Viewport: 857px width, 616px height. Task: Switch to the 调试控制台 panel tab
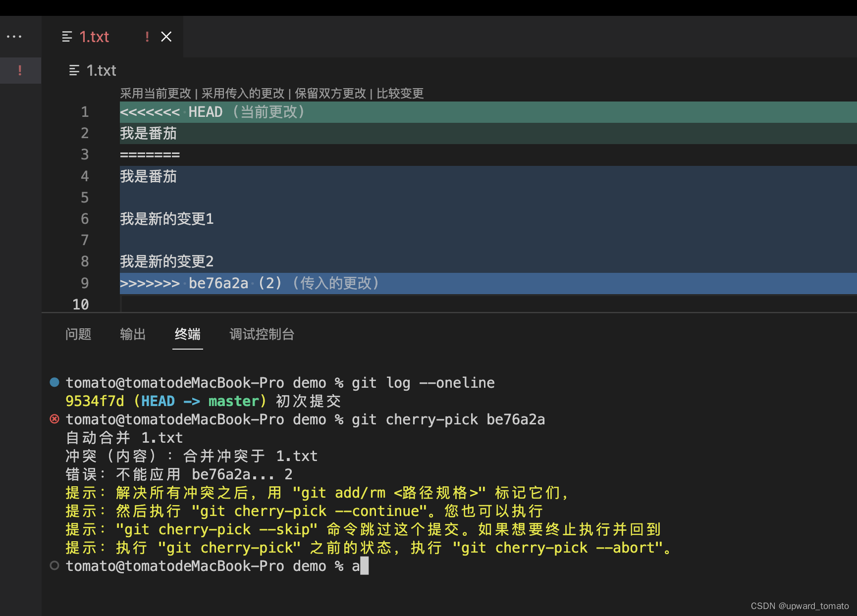262,334
